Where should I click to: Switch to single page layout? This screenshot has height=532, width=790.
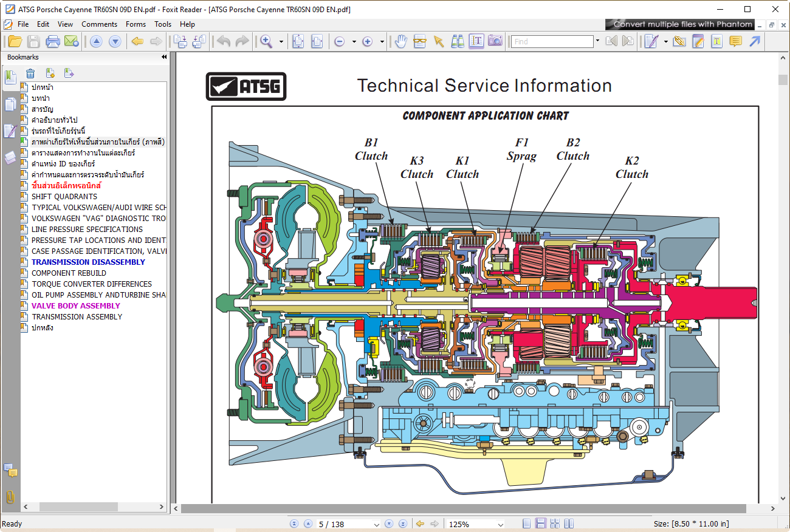pyautogui.click(x=526, y=523)
